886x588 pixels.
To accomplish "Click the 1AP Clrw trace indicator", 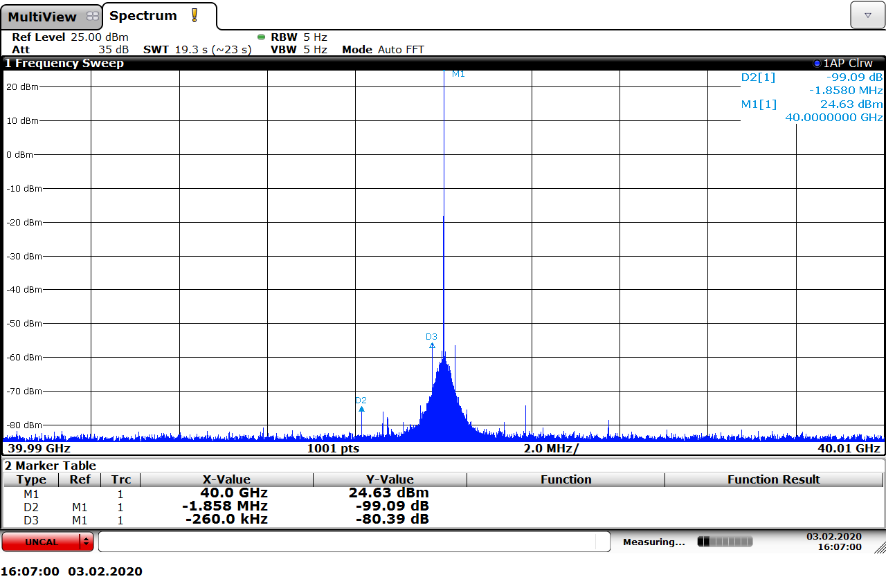I will point(843,63).
